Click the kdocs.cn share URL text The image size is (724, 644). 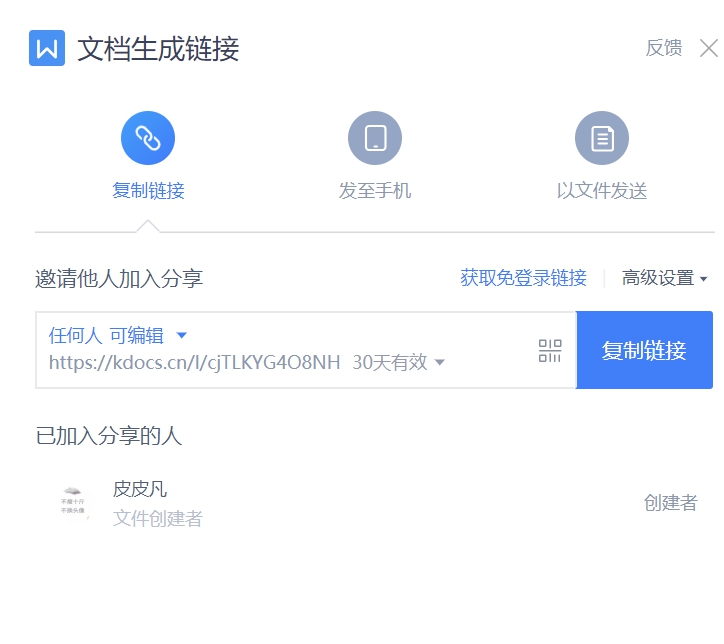(194, 362)
